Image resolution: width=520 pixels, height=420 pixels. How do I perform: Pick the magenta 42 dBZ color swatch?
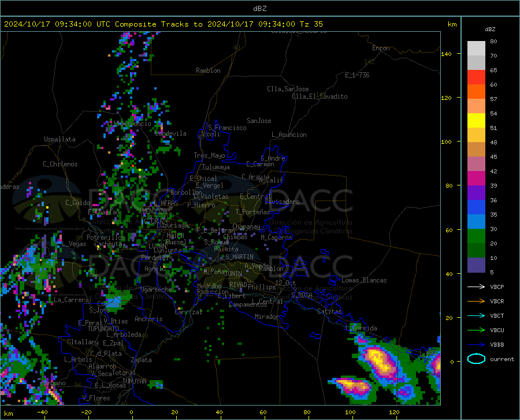click(476, 179)
